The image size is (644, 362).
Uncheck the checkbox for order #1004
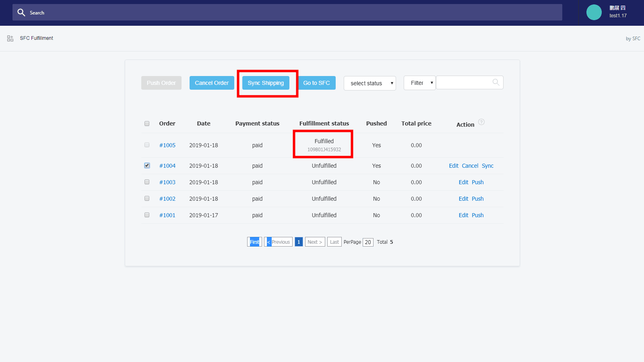click(147, 165)
